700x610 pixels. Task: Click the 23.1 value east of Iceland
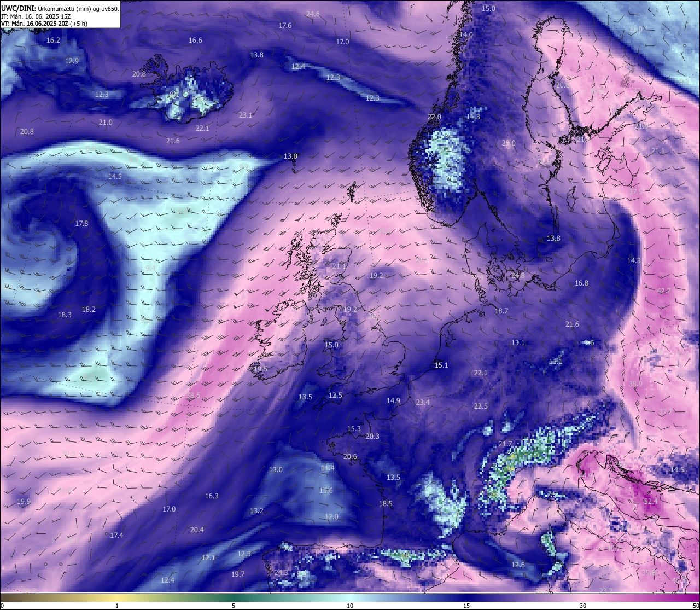click(246, 115)
